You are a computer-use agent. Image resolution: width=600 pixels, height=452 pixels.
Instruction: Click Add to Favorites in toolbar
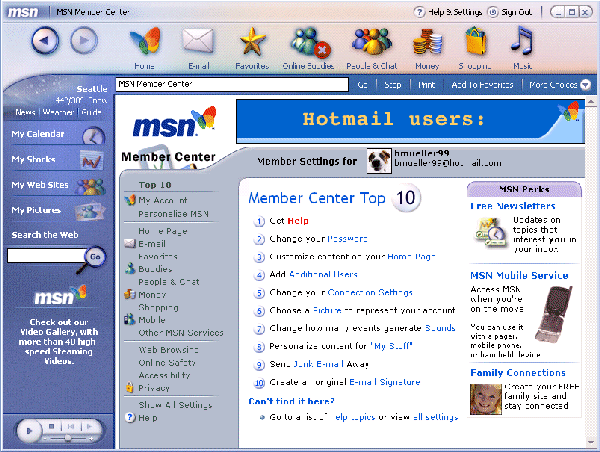(482, 85)
